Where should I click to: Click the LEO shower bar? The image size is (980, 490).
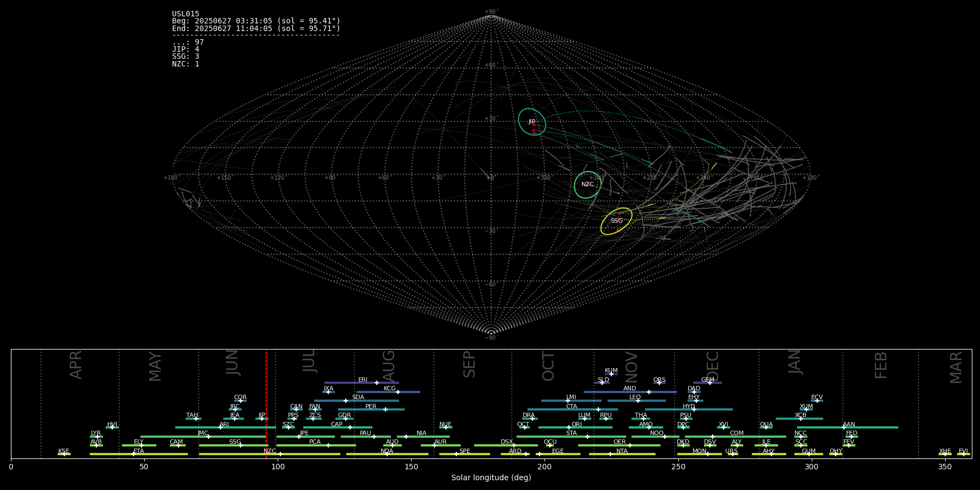[x=636, y=401]
